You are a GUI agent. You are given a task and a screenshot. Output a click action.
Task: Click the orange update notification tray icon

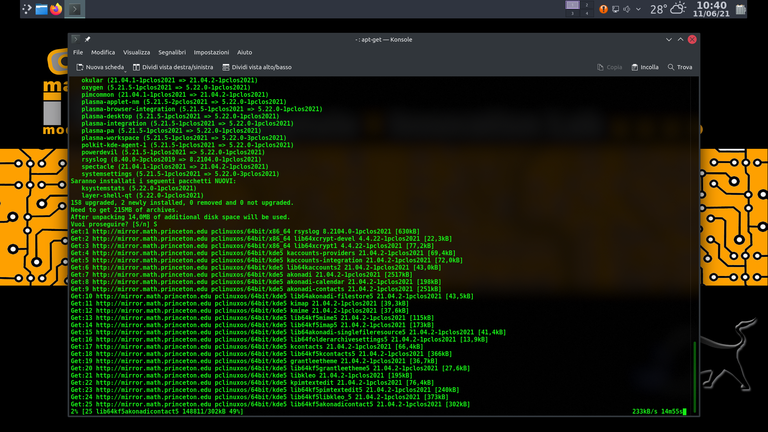603,9
